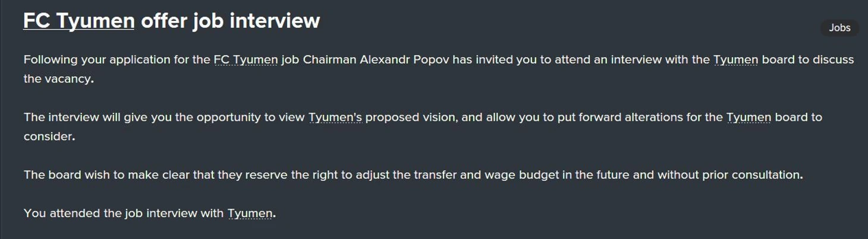Open FC Tyumen link before 'job Chairman'
The height and width of the screenshot is (239, 868).
point(246,59)
